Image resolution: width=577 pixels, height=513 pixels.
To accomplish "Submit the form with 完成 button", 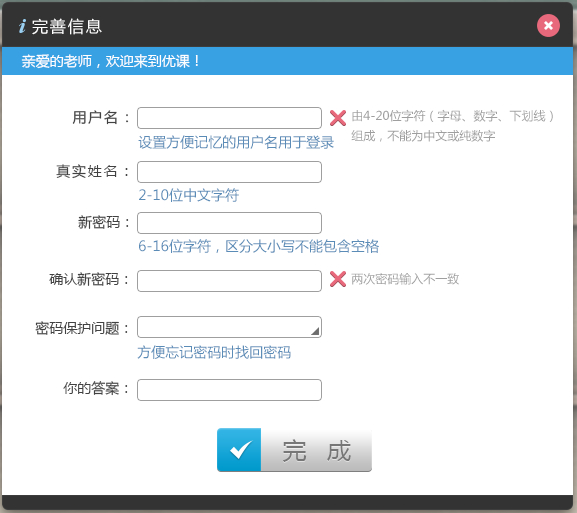I will 294,450.
